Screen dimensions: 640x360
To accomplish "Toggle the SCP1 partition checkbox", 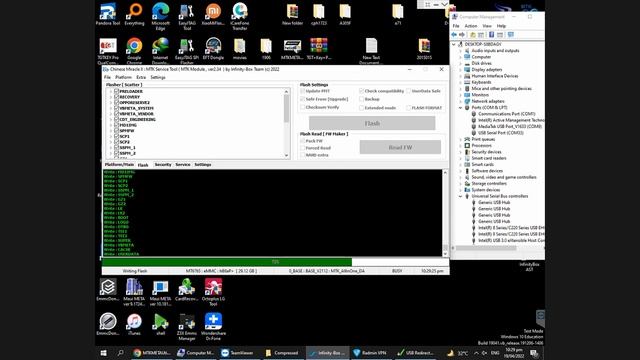I will pos(117,136).
